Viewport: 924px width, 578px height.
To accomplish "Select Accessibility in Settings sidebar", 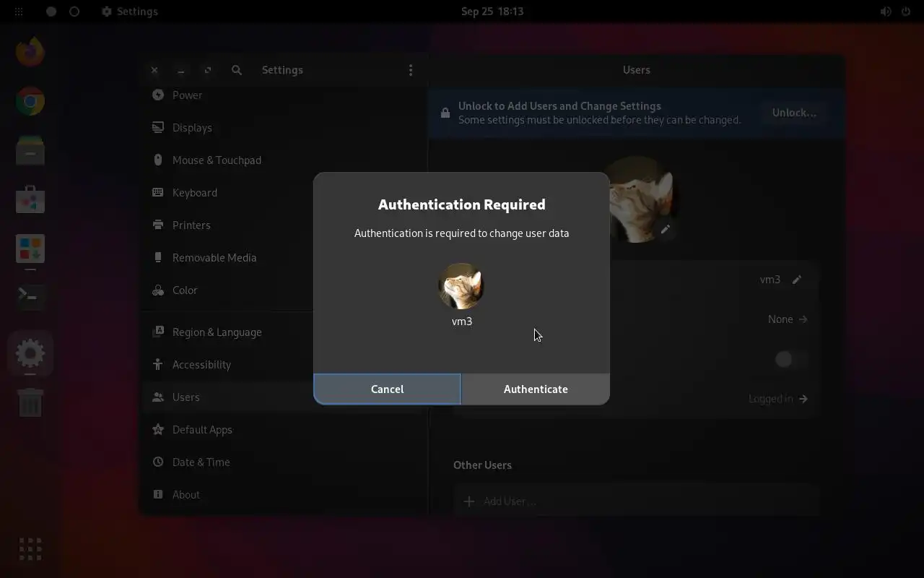I will point(283,365).
